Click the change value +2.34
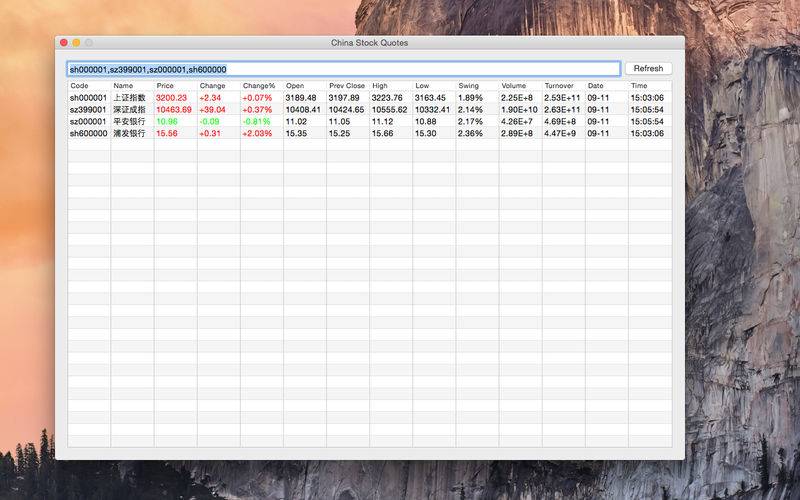This screenshot has height=500, width=800. click(x=210, y=97)
